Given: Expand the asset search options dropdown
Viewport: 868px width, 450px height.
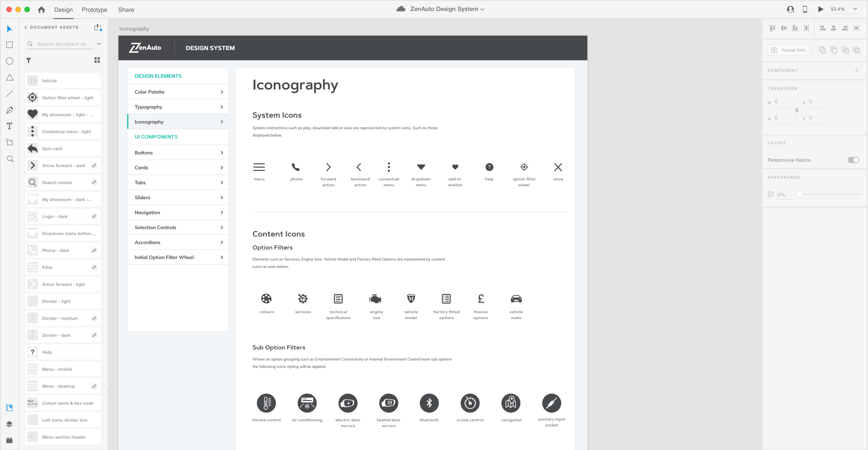Looking at the screenshot, I should 99,44.
